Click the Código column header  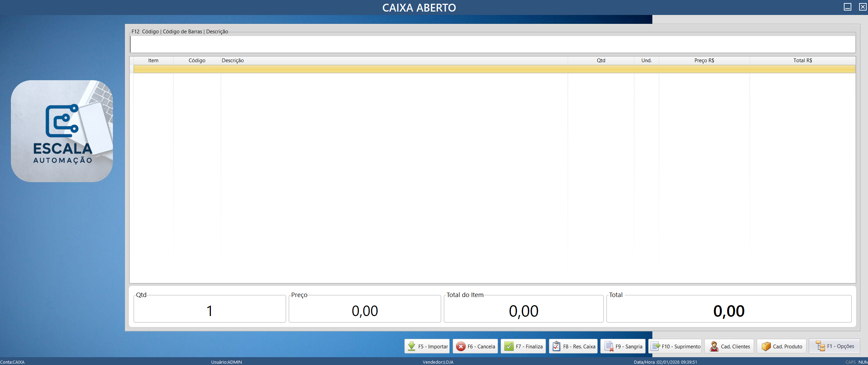coord(197,60)
